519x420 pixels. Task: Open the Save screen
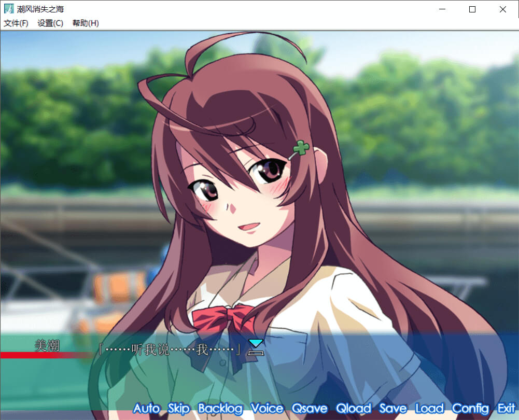[x=393, y=408]
